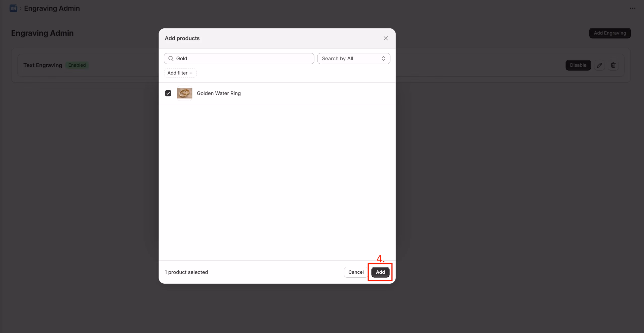Click the Engraving Admin breadcrumb
644x333 pixels.
(x=52, y=8)
